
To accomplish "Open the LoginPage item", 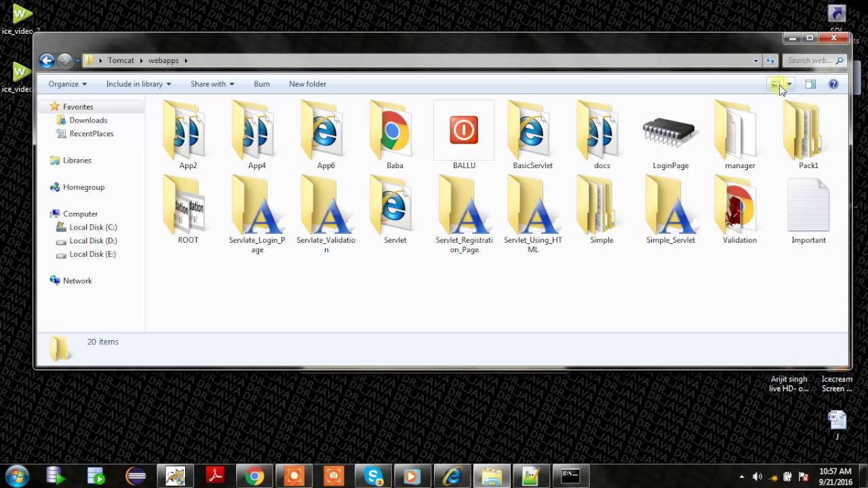I will pyautogui.click(x=671, y=135).
